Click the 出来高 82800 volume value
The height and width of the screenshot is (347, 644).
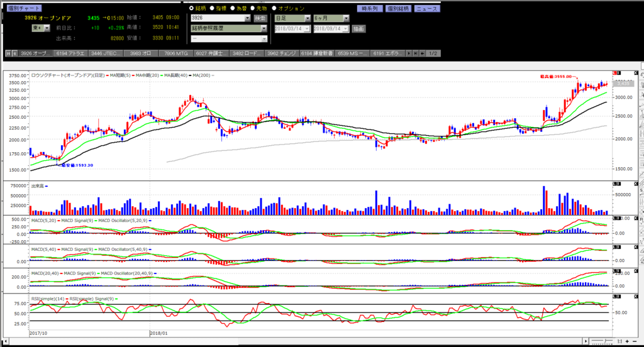pyautogui.click(x=117, y=38)
